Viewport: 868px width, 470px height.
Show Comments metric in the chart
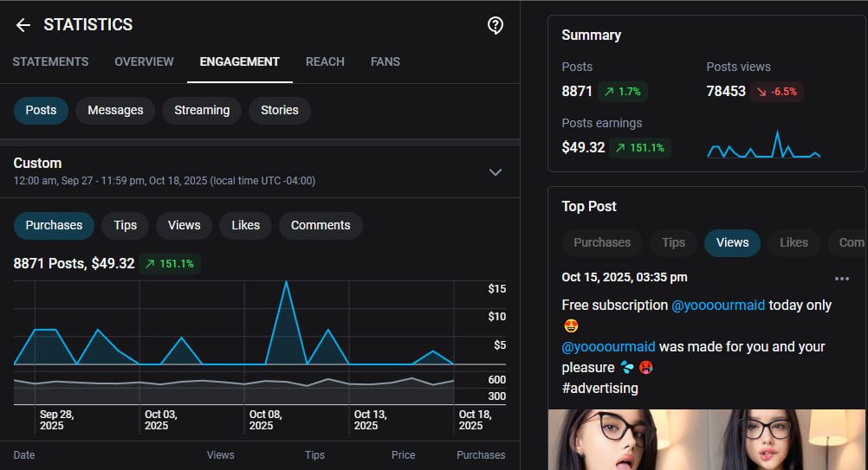pyautogui.click(x=320, y=225)
